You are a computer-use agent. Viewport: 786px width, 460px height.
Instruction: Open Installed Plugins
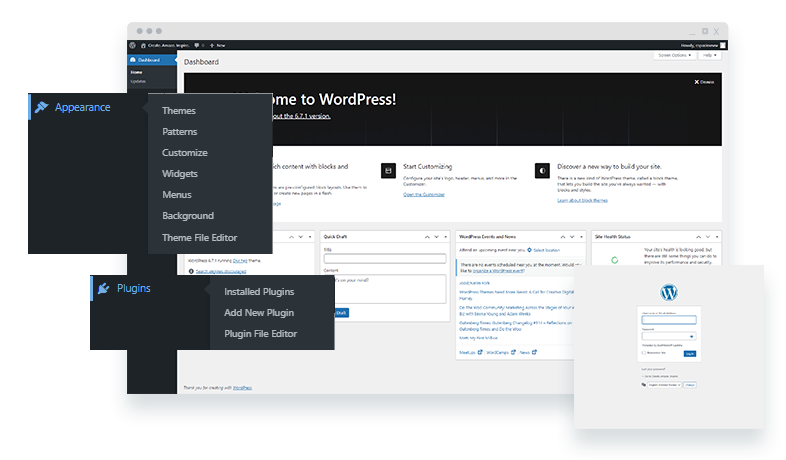259,292
